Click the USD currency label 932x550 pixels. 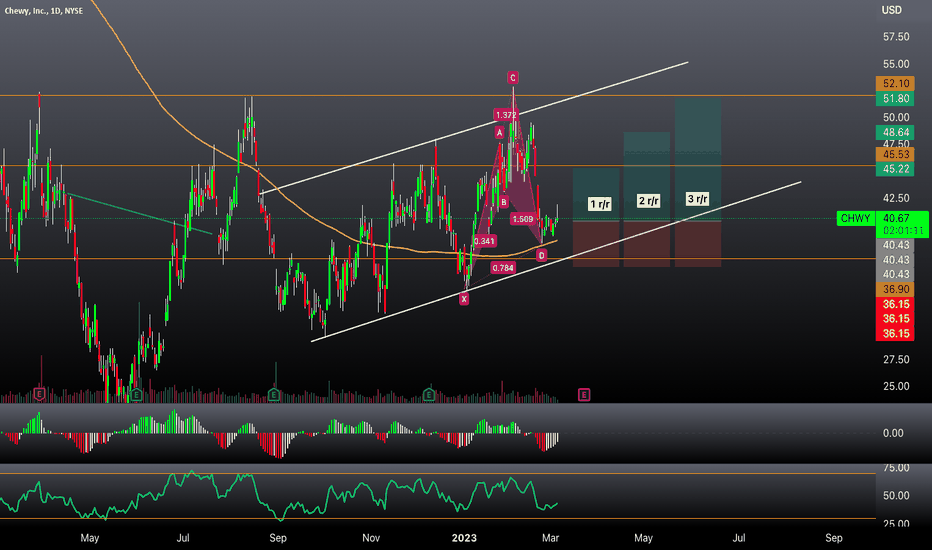[891, 10]
